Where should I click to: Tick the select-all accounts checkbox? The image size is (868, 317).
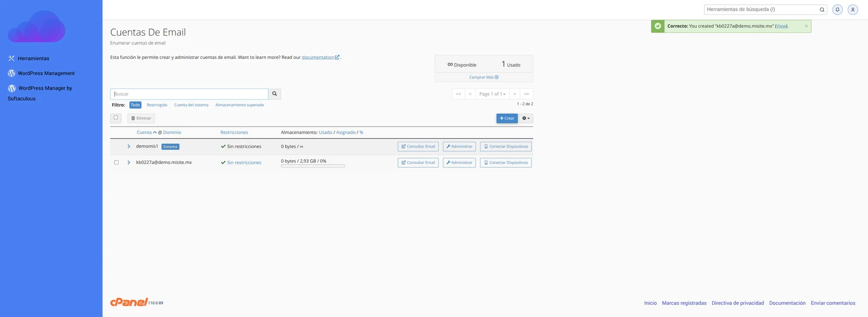coord(116,118)
